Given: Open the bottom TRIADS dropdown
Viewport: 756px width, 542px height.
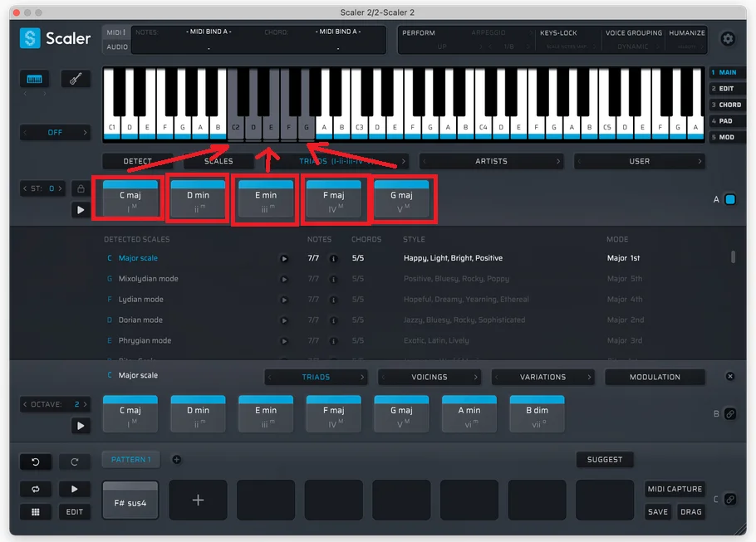Looking at the screenshot, I should click(x=316, y=377).
